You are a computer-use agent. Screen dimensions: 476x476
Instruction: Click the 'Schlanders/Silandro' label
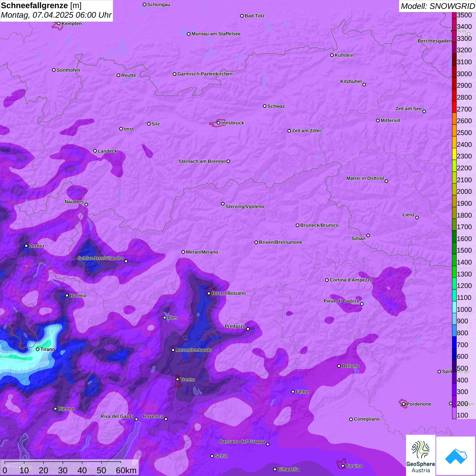pyautogui.click(x=101, y=258)
